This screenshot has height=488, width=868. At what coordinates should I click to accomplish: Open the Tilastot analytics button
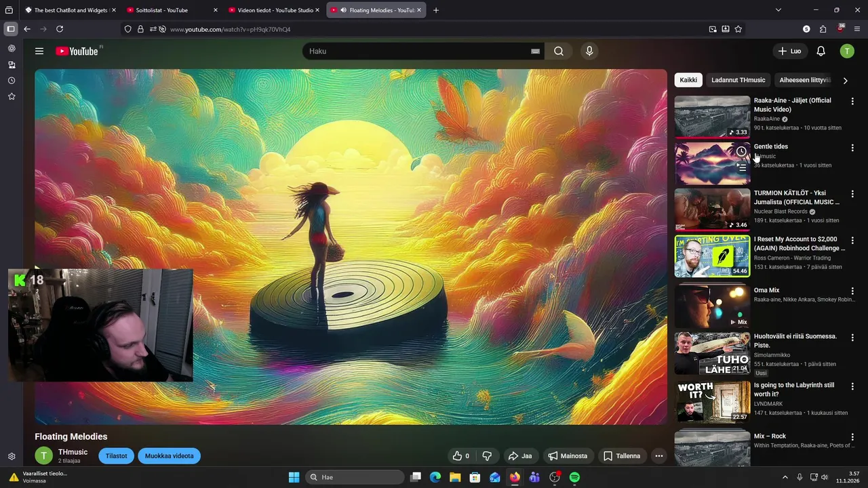point(116,456)
